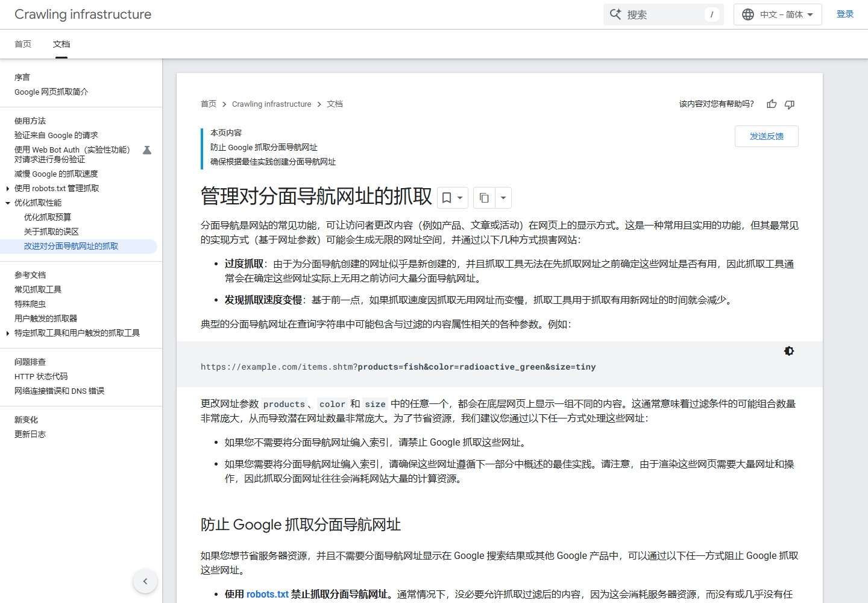The height and width of the screenshot is (603, 868).
Task: Click in the 搜索 search field
Action: pos(664,14)
